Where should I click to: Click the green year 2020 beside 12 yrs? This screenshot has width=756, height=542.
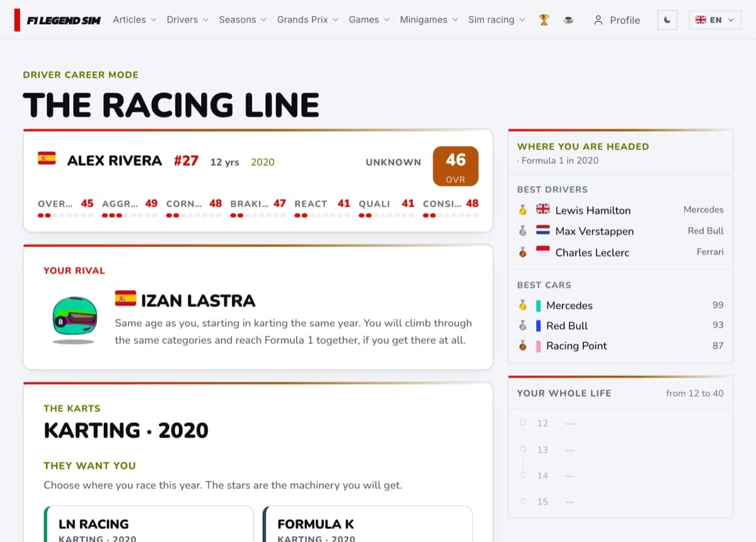pyautogui.click(x=263, y=162)
